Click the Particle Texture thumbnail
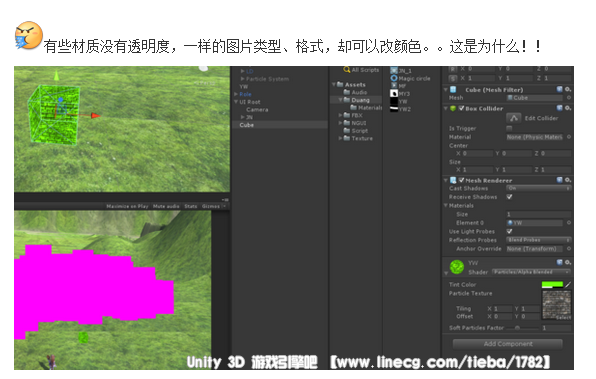The width and height of the screenshot is (596, 379). pos(556,305)
